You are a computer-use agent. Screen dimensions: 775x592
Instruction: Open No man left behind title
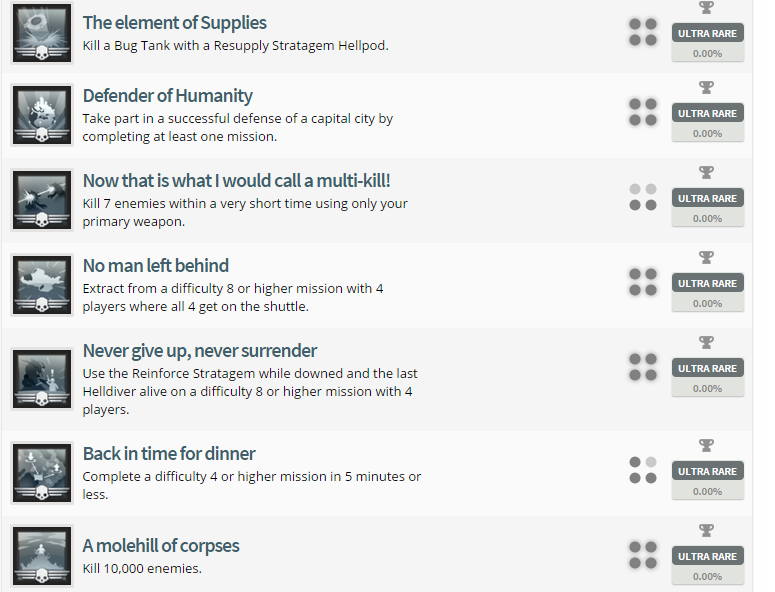click(x=156, y=266)
